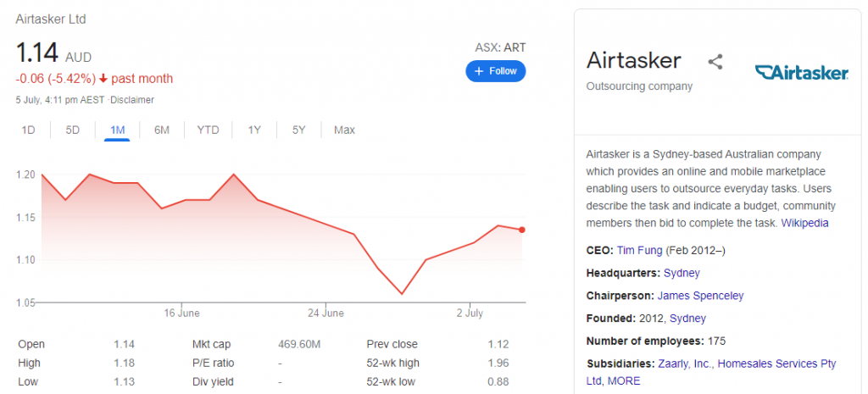Open the Wikipedia source link
Viewport: 868px width, 394px height.
[805, 223]
